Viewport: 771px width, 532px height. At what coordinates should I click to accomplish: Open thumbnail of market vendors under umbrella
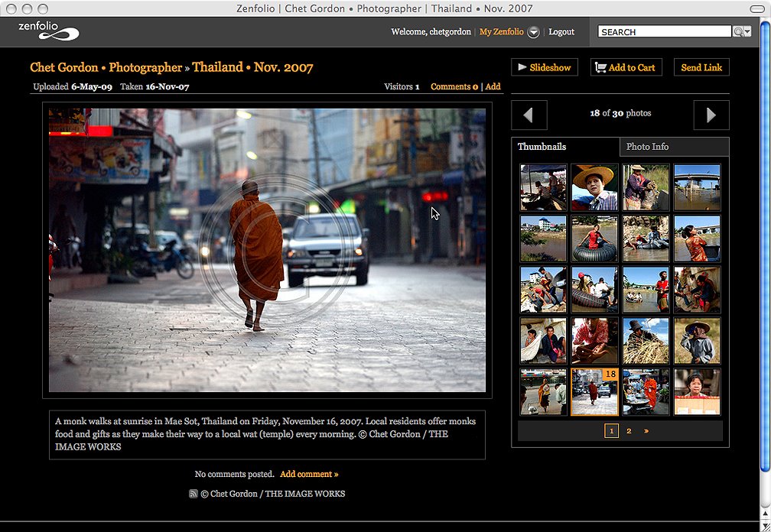click(543, 187)
